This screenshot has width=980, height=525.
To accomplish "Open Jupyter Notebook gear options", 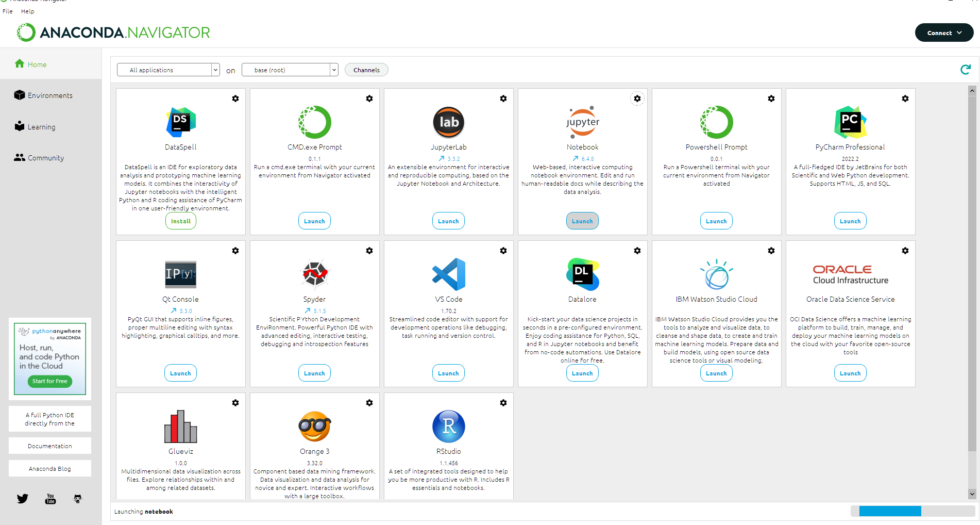I will coord(637,99).
